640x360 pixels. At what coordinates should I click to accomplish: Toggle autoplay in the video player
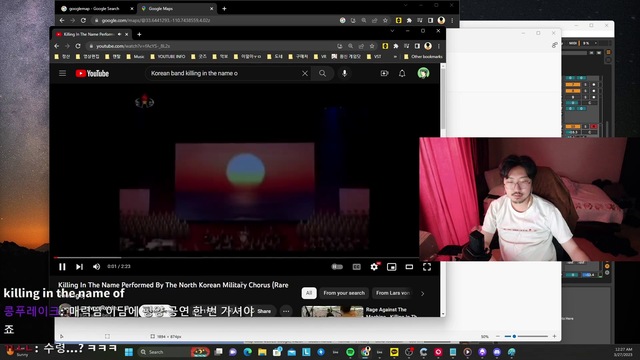click(x=337, y=267)
